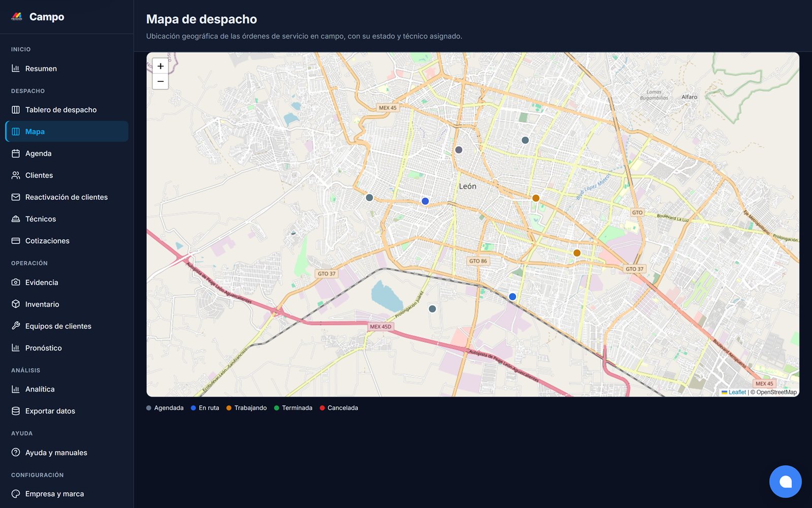The height and width of the screenshot is (508, 812).
Task: Click the gray marker on the far west side
Action: [369, 198]
